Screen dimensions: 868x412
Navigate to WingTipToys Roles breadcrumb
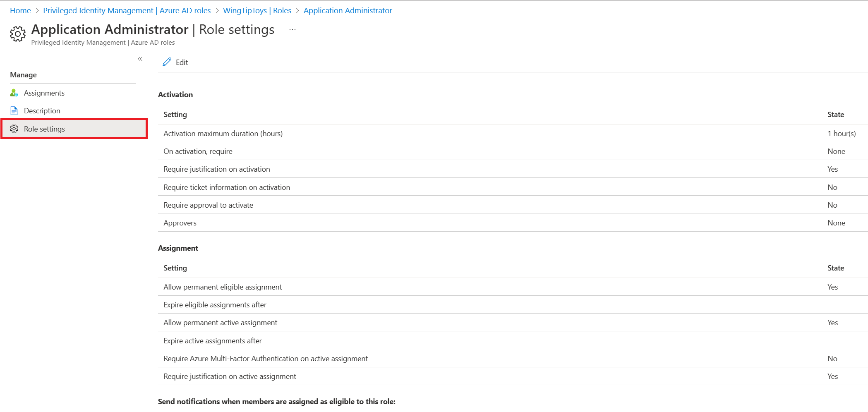coord(257,10)
